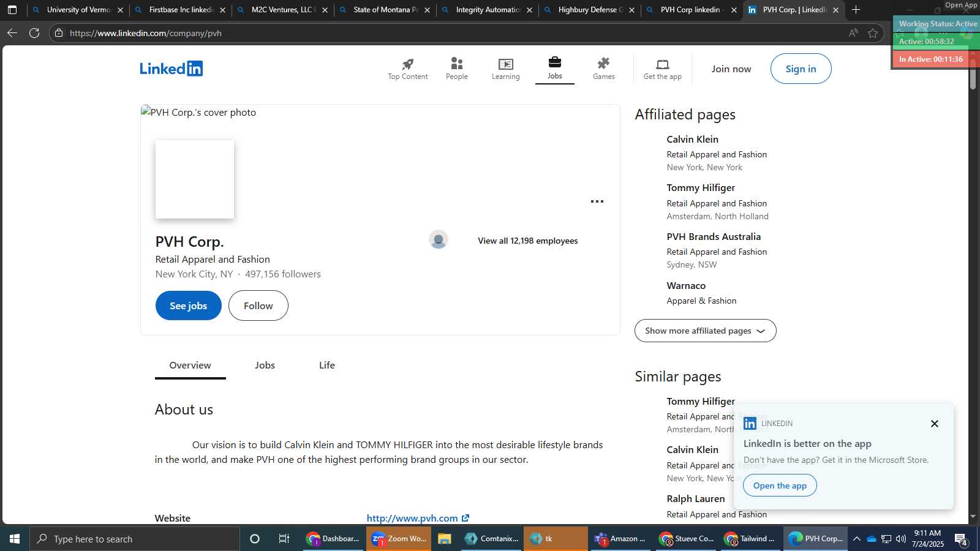Click the LinkedIn logo
The image size is (980, 551).
171,69
